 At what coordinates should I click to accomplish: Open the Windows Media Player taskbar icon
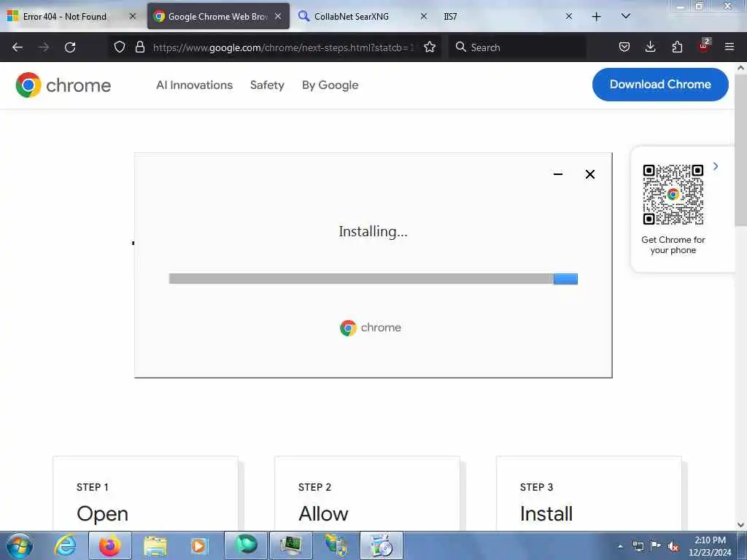pos(199,545)
